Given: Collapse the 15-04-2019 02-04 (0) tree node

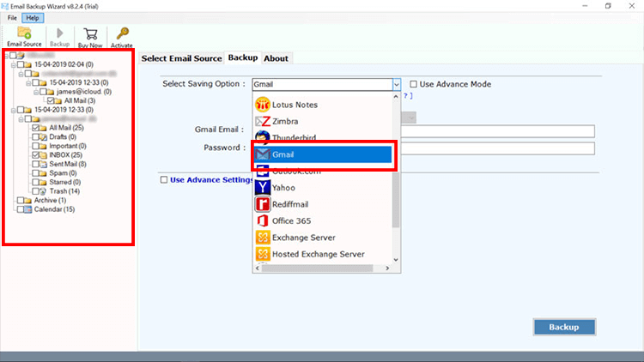Looking at the screenshot, I should pyautogui.click(x=13, y=65).
